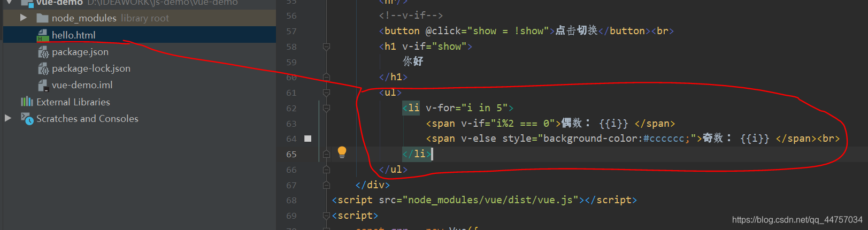Click line number 56 in the gutter

(x=291, y=16)
